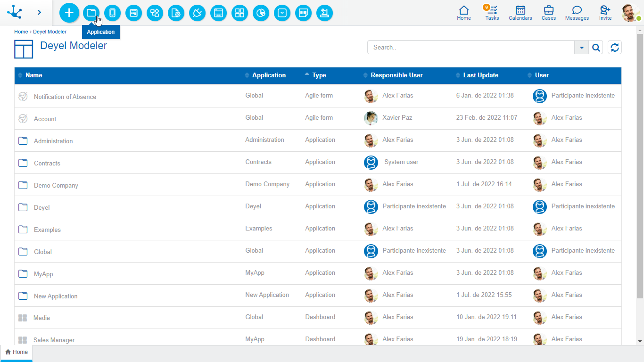
Task: Sort by the Responsible User column header
Action: pos(396,75)
